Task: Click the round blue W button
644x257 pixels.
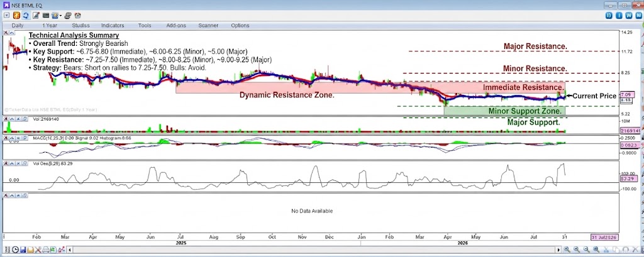Action: (x=629, y=15)
